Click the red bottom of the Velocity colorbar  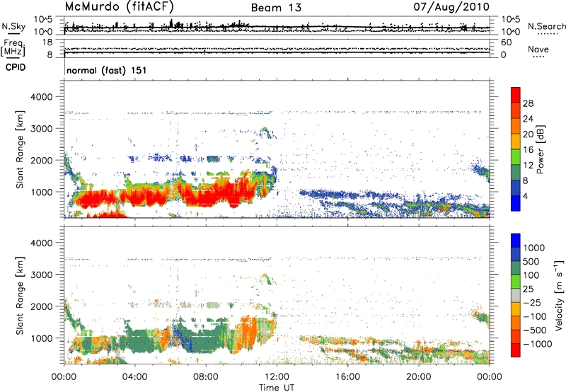point(516,350)
